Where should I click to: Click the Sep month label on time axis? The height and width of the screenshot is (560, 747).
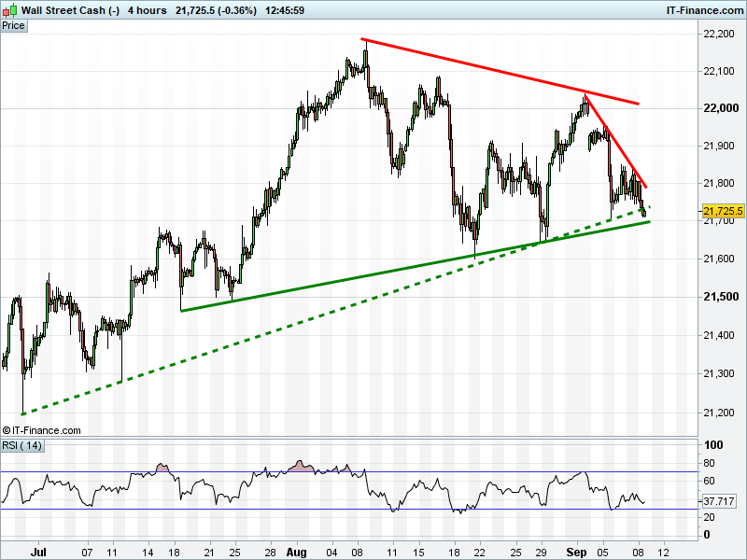(576, 553)
